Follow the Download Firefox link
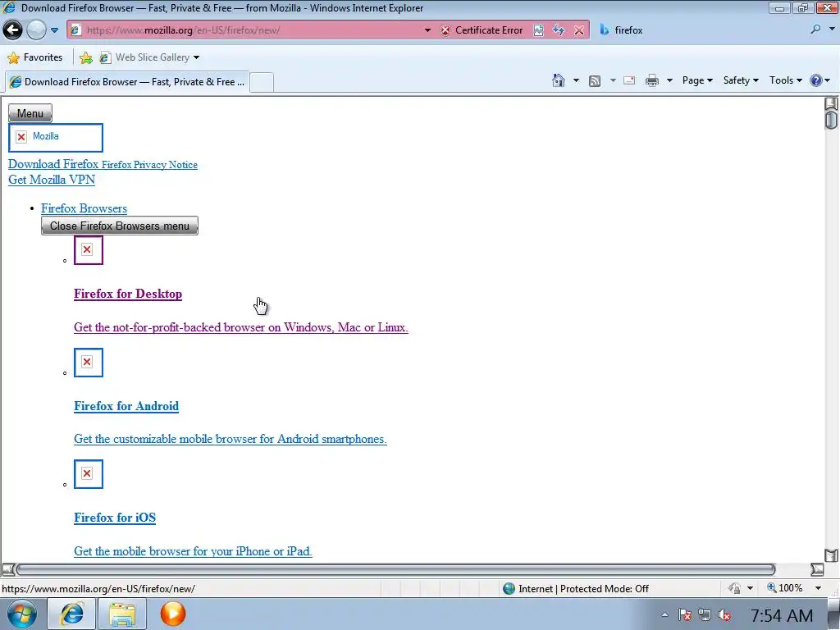The image size is (840, 630). pyautogui.click(x=53, y=164)
